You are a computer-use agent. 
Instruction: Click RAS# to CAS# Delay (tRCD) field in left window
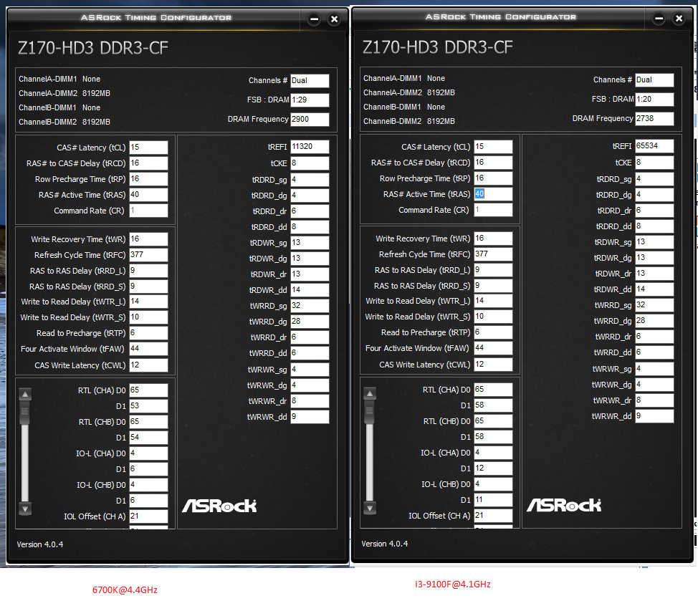(x=148, y=163)
